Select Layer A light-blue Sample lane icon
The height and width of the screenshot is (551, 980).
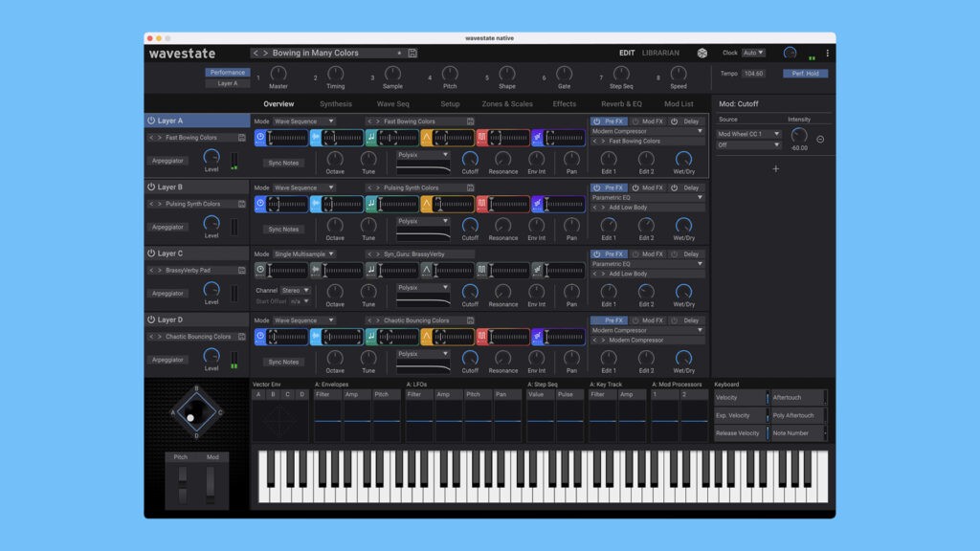pos(316,138)
